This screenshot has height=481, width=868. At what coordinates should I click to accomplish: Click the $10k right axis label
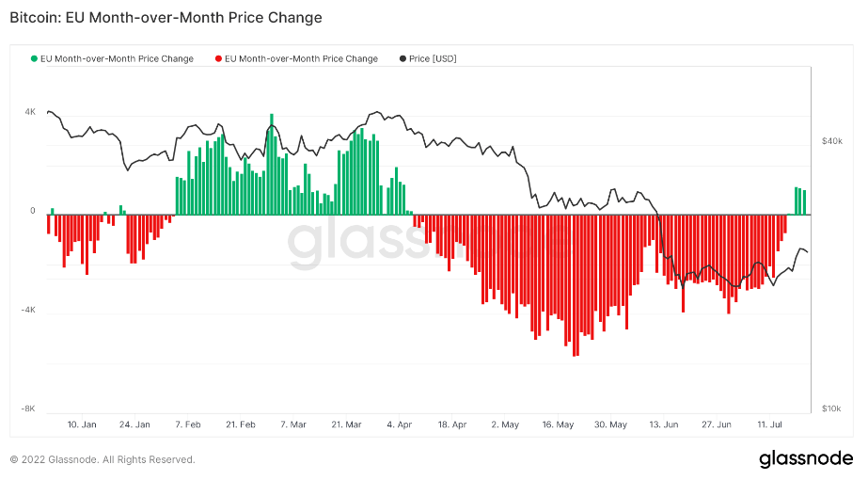click(831, 409)
